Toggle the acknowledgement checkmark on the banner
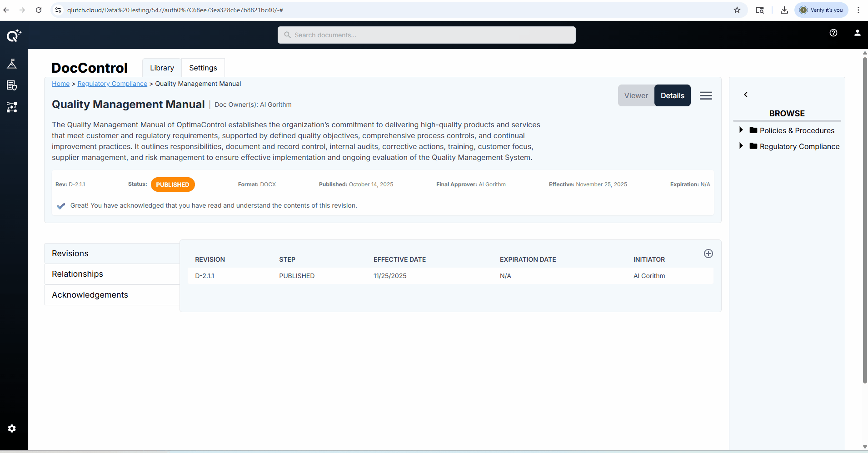This screenshot has width=868, height=453. [61, 205]
